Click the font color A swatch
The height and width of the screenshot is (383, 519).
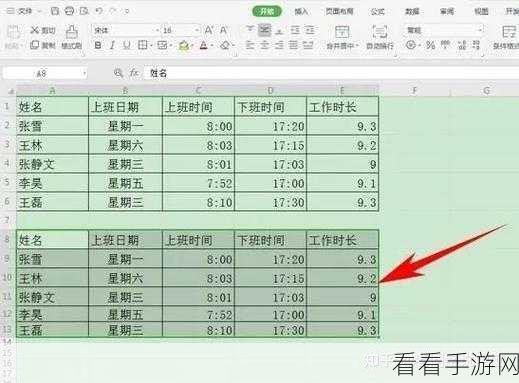(204, 45)
